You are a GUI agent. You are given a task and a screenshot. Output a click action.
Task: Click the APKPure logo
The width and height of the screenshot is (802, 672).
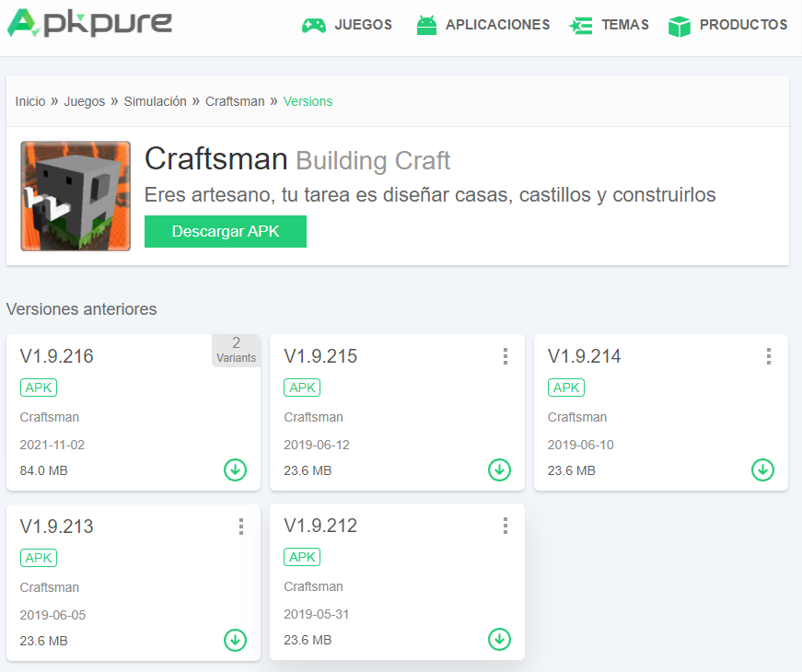click(89, 23)
